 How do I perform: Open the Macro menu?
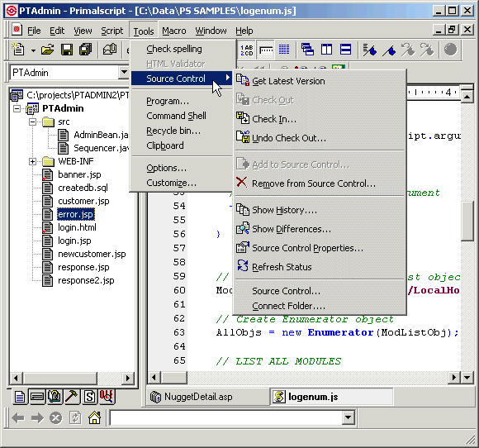[x=173, y=31]
